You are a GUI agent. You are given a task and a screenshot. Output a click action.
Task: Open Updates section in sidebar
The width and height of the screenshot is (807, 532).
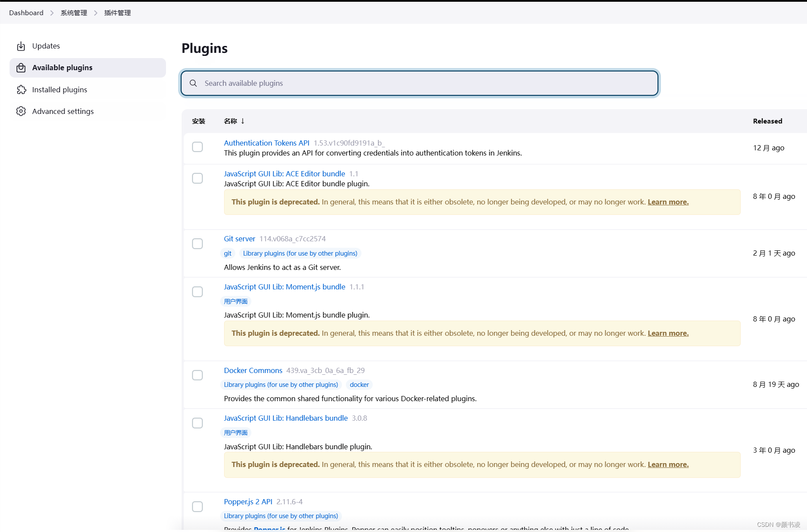pyautogui.click(x=88, y=46)
